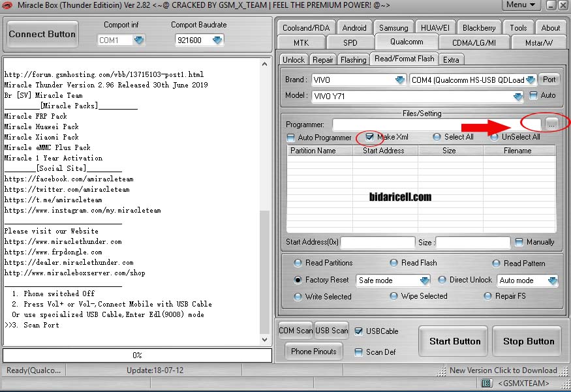Switch to the SPD tab
571x392 pixels.
coord(350,42)
